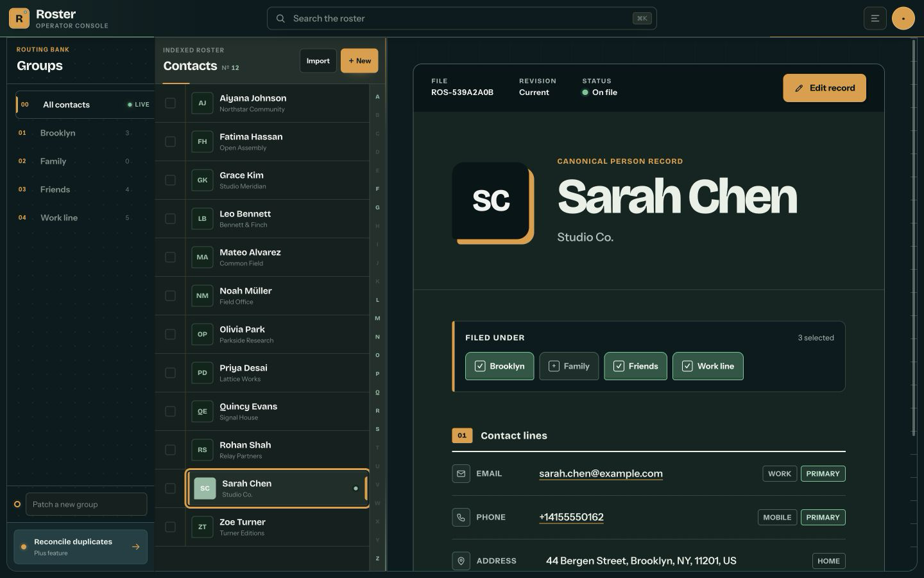Click the NM avatar for Noah Müller
This screenshot has width=924, height=578.
coord(202,296)
